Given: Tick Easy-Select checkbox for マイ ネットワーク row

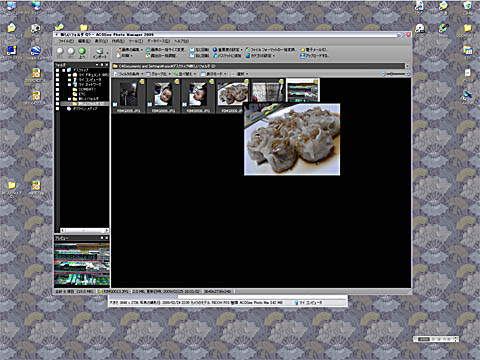Looking at the screenshot, I should pyautogui.click(x=58, y=85).
